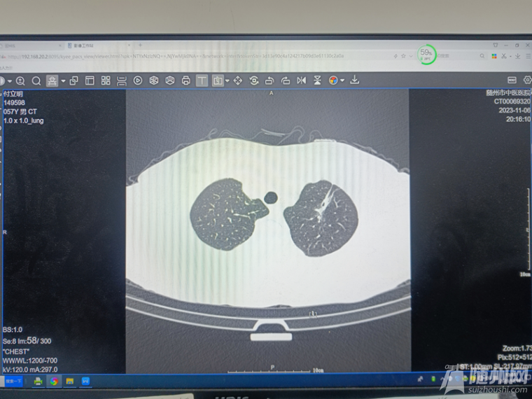Image resolution: width=532 pixels, height=399 pixels.
Task: Open the pseudo-color wheel tool
Action: tap(333, 80)
